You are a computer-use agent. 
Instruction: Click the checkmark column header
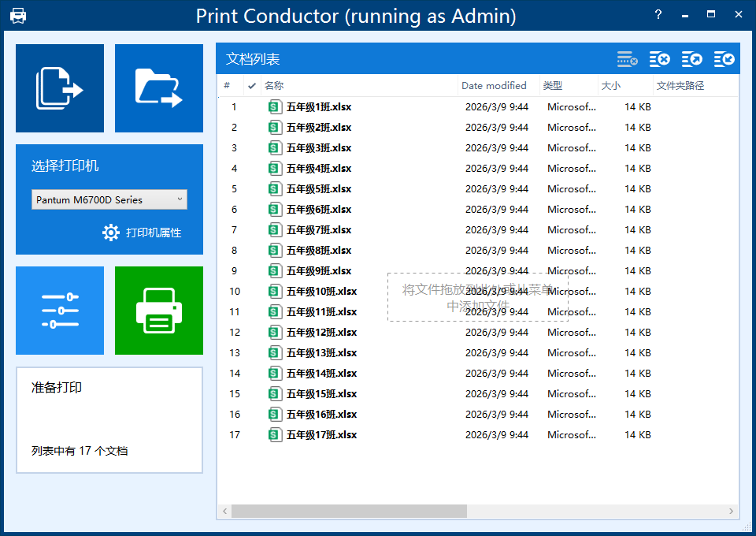tap(252, 86)
